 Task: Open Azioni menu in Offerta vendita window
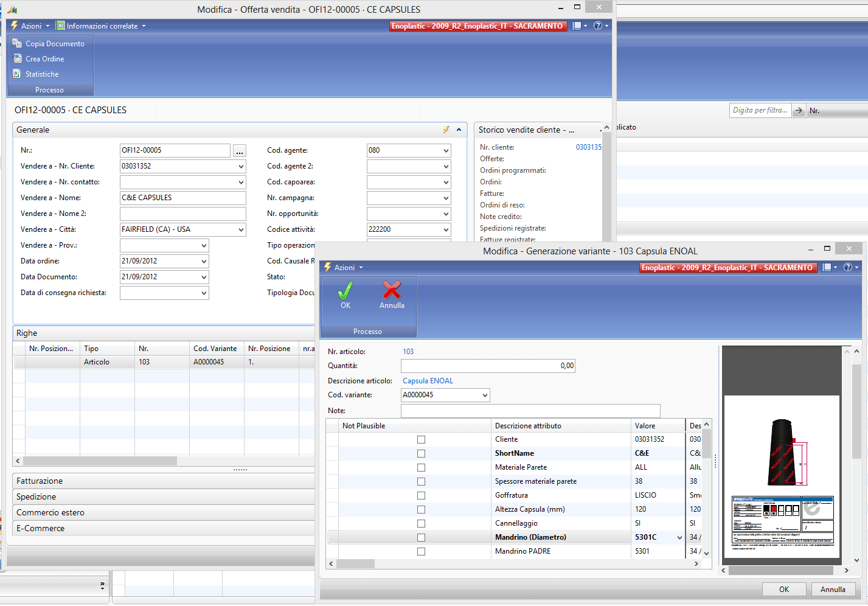[30, 26]
